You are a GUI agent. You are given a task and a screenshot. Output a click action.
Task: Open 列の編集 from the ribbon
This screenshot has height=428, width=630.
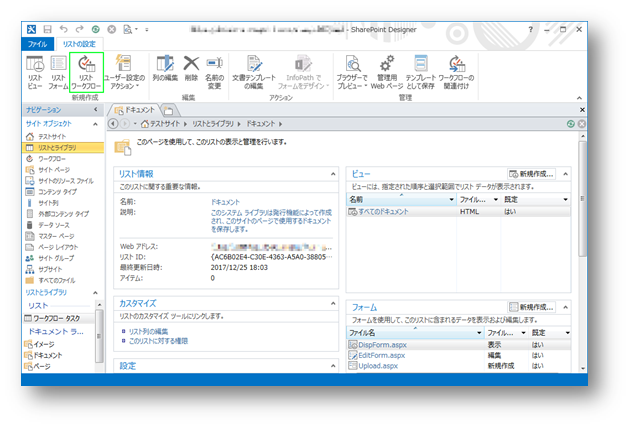pos(166,67)
